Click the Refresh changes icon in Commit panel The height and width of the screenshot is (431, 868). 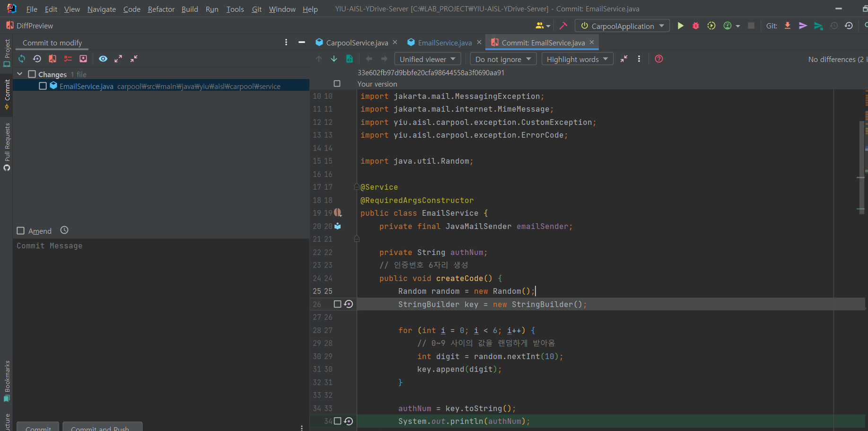(22, 59)
